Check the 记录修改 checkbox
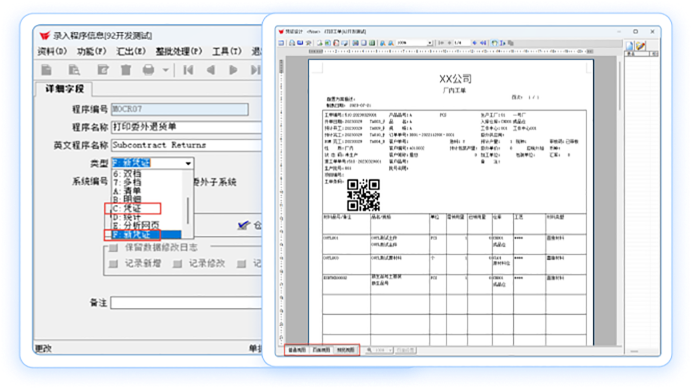The height and width of the screenshot is (388, 691). (178, 264)
